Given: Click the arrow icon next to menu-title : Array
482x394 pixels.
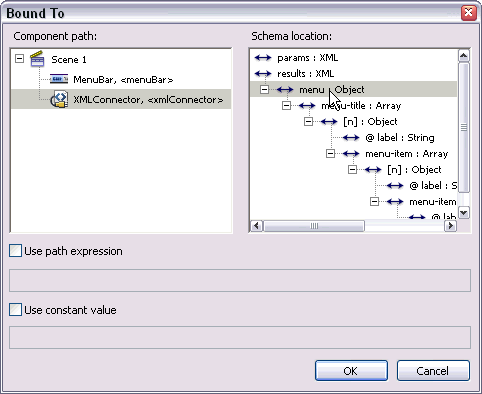Looking at the screenshot, I should pos(307,106).
